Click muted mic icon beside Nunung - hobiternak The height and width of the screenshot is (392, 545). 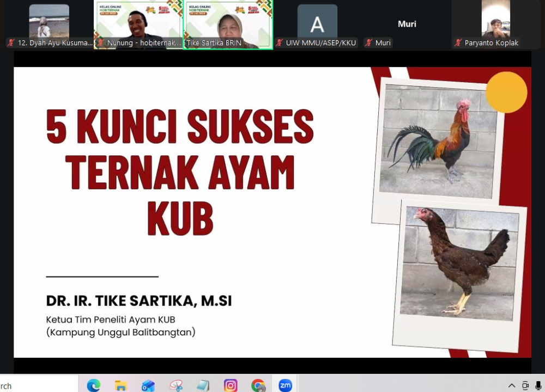coord(101,42)
